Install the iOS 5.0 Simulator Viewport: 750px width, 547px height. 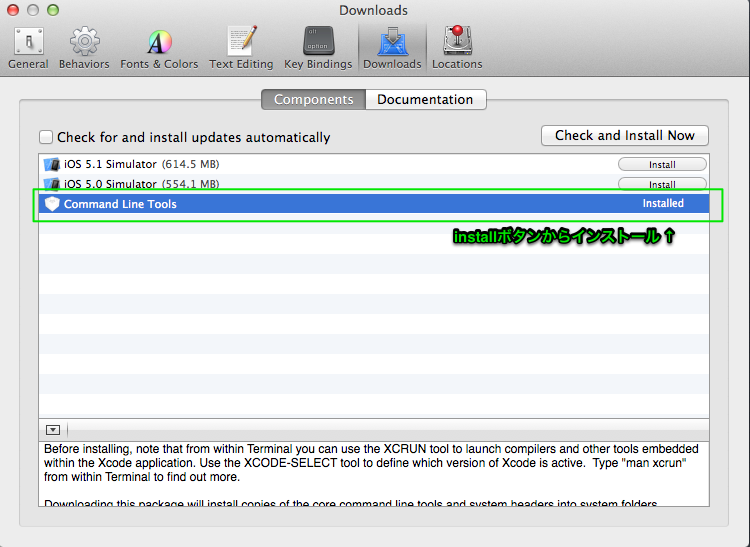tap(662, 184)
